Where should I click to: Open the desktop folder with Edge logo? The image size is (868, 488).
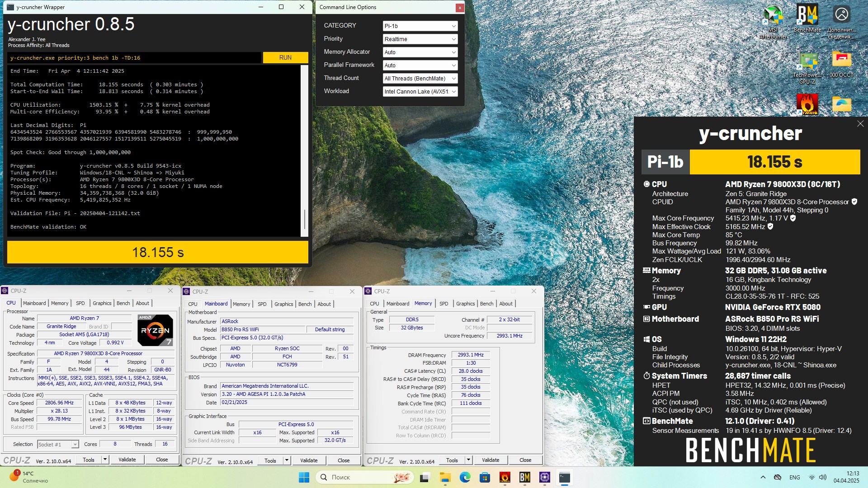click(841, 104)
